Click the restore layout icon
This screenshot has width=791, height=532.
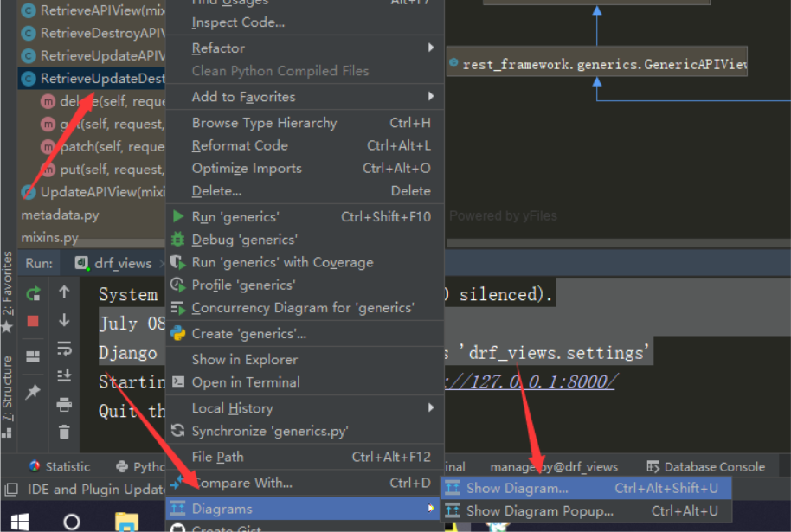(x=33, y=356)
